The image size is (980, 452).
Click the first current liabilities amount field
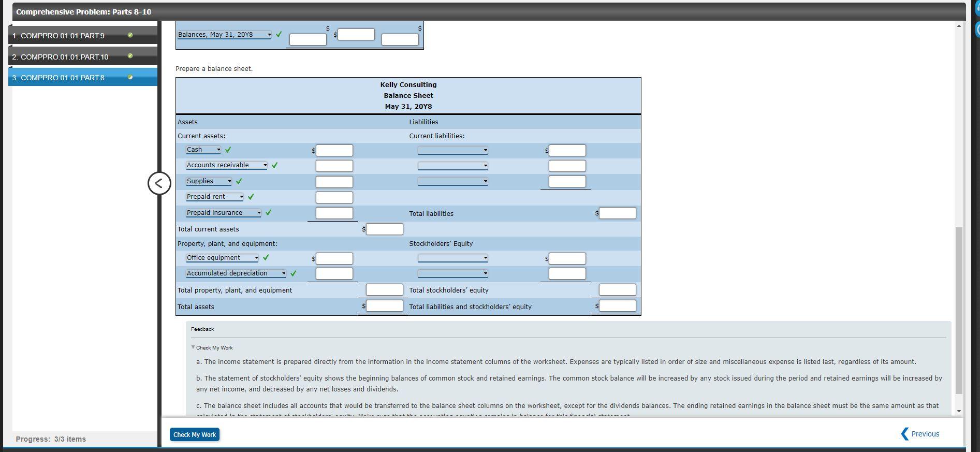[567, 150]
